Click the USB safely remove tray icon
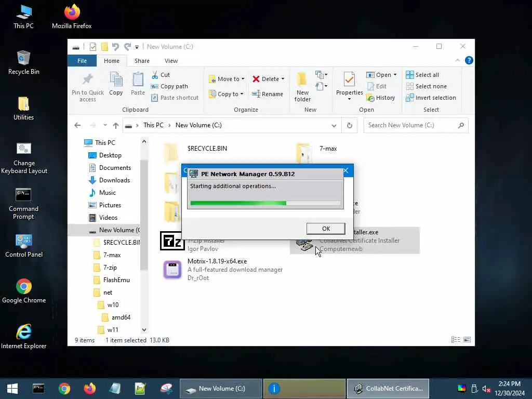Screen dimensions: 532x399 [x=474, y=389]
